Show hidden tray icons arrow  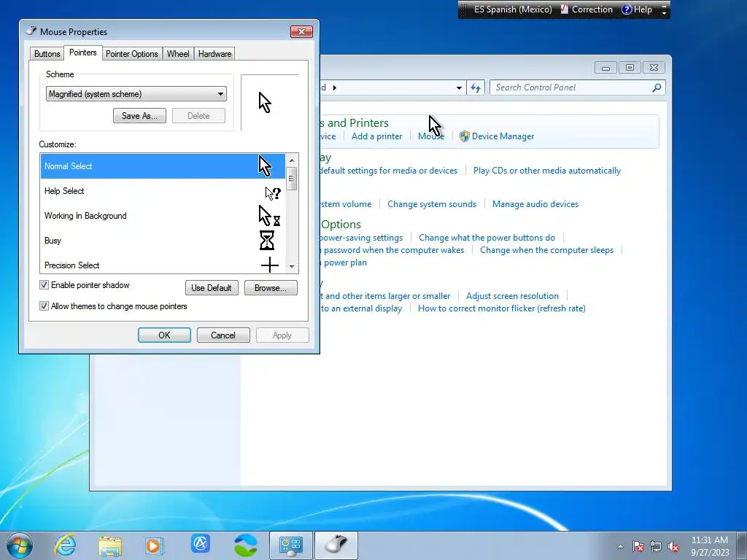(620, 546)
